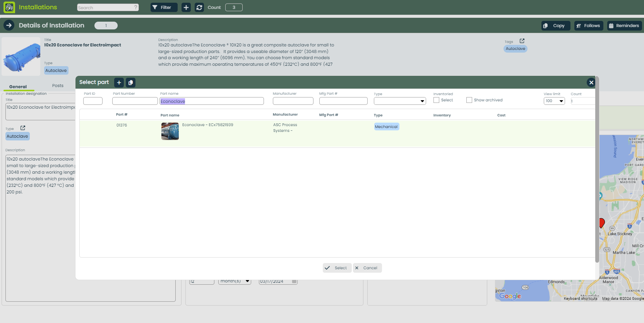
Task: Select part number 01376 row
Action: pos(337,134)
